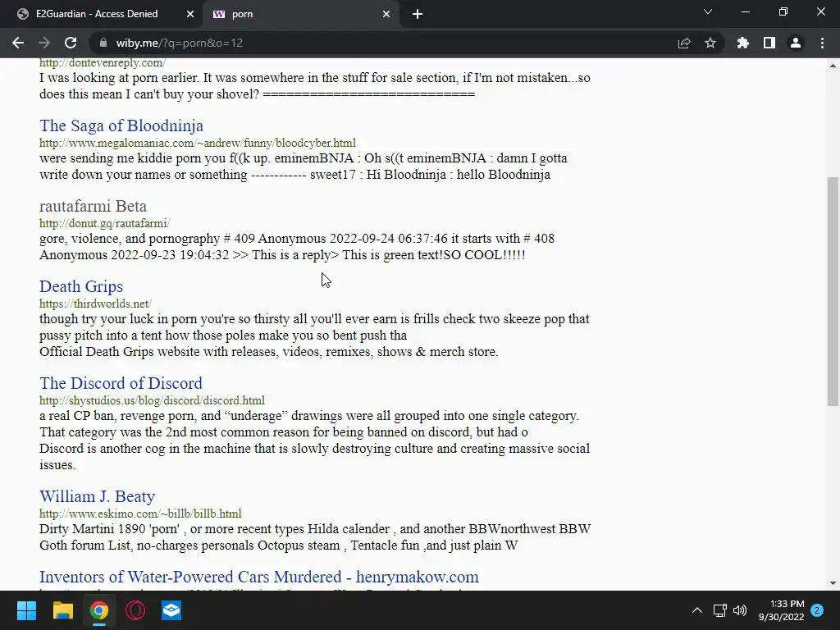Launch Opera from the taskbar
840x630 pixels.
[x=135, y=610]
